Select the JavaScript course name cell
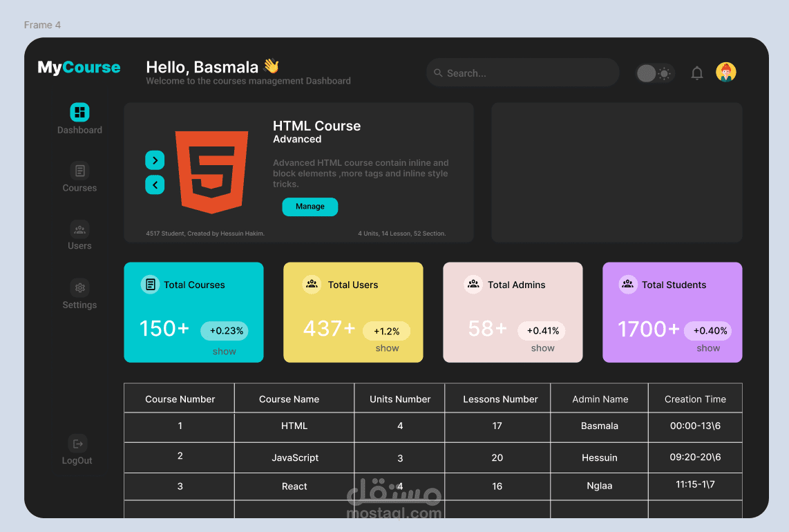The height and width of the screenshot is (532, 789). pyautogui.click(x=294, y=457)
